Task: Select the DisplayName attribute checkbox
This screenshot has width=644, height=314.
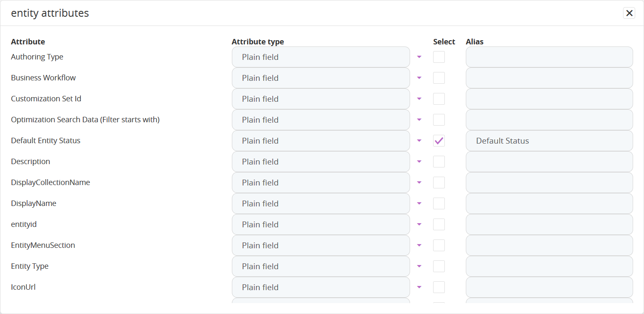Action: [439, 203]
